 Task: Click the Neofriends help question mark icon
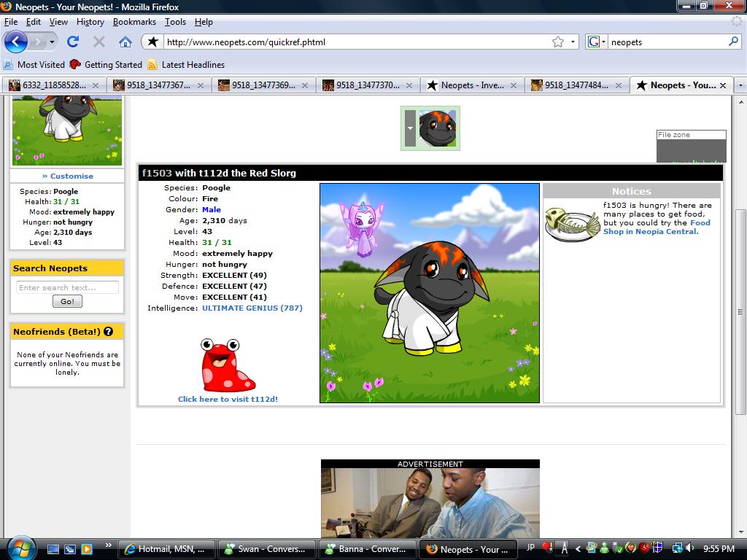click(109, 332)
